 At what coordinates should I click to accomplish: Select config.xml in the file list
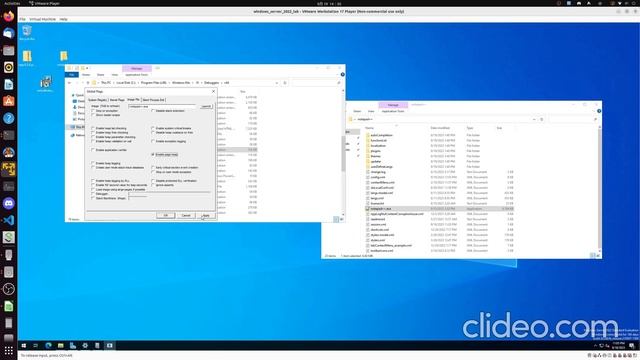[377, 177]
